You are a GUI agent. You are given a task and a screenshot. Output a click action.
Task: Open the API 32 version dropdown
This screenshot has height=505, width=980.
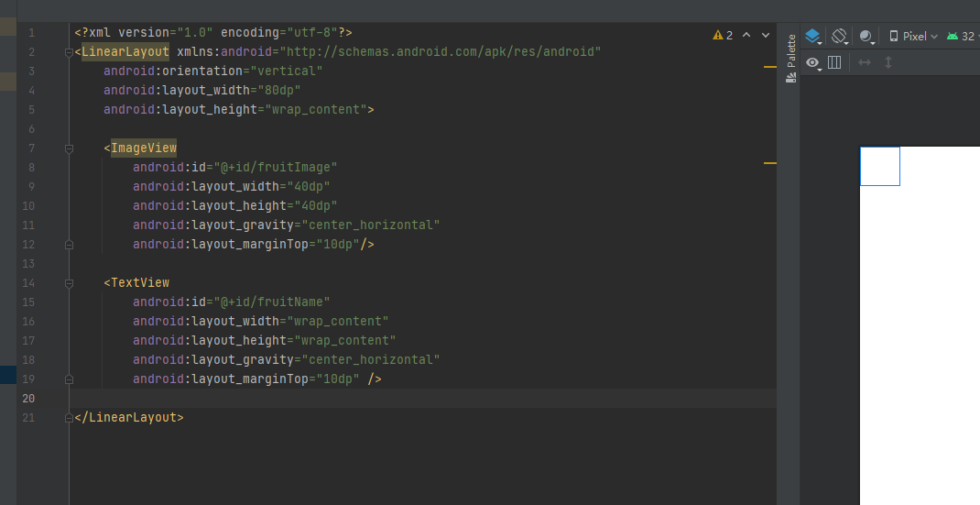coord(964,37)
